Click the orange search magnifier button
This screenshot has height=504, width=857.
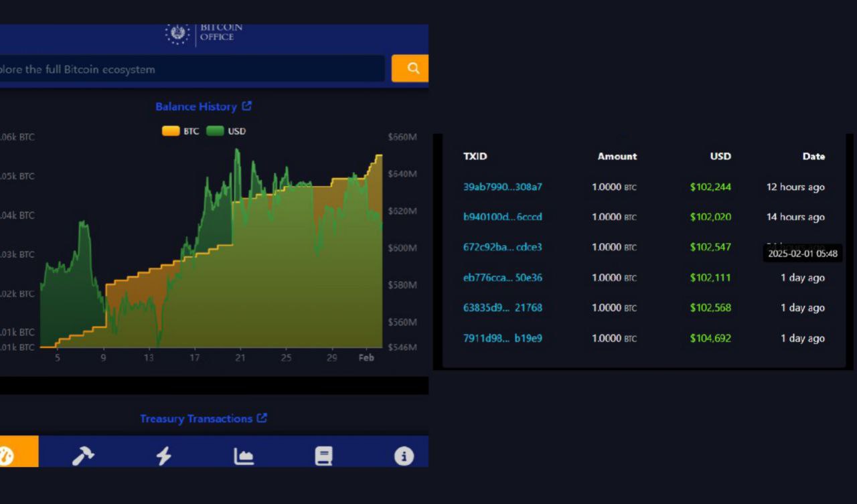pos(412,68)
